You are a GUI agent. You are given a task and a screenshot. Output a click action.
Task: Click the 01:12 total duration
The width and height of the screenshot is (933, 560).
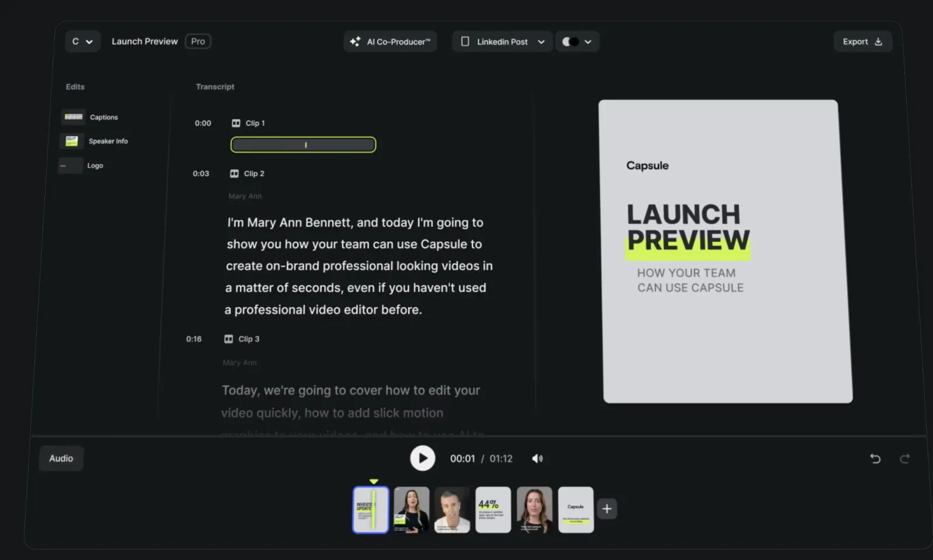point(501,459)
